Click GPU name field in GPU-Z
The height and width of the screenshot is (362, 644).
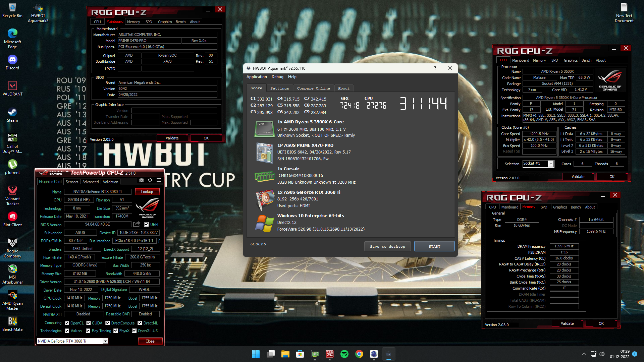coord(97,192)
